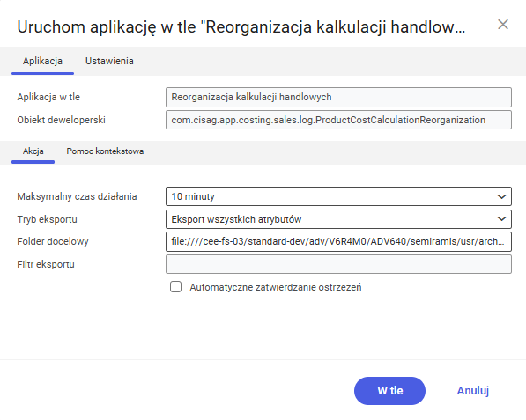Expand Tryb eksportu dropdown chevron
The height and width of the screenshot is (420, 526).
click(x=501, y=219)
